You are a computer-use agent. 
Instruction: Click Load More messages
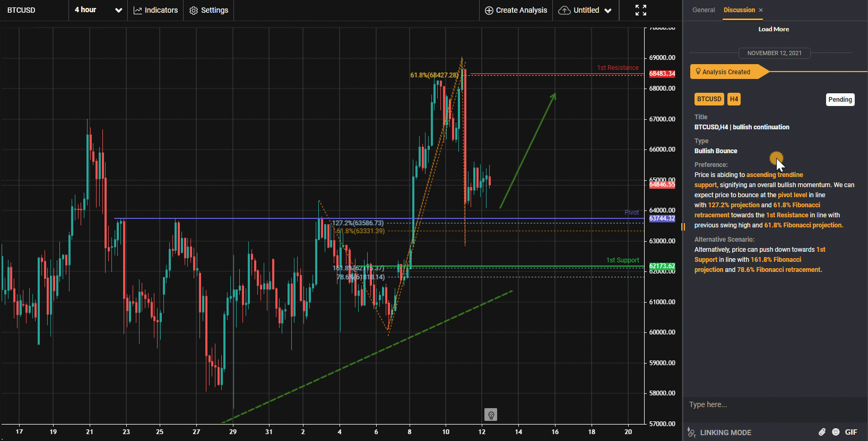pos(774,29)
